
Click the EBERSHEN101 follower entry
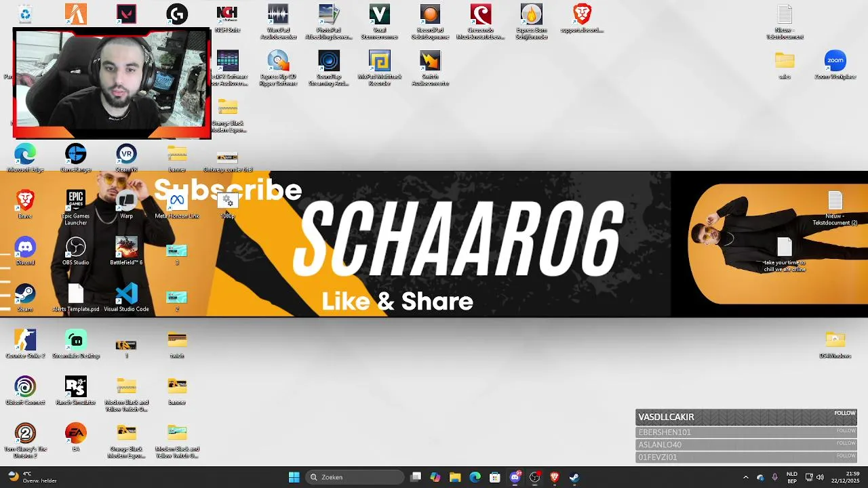pos(746,432)
